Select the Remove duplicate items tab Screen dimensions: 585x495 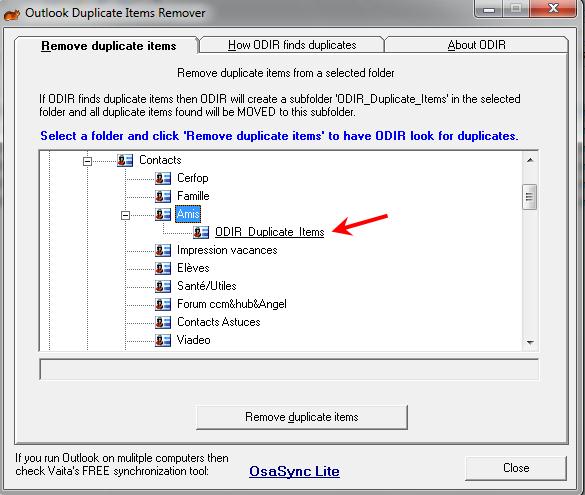coord(108,46)
